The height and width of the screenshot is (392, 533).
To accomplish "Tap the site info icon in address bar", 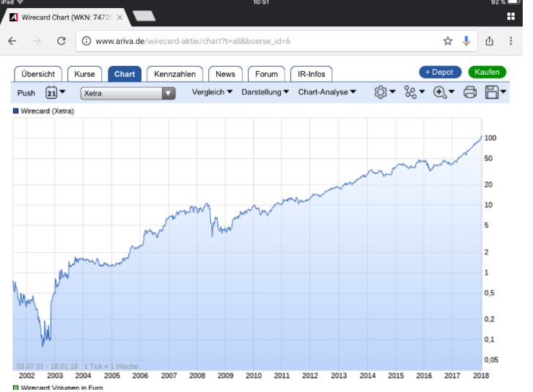I will pos(87,41).
